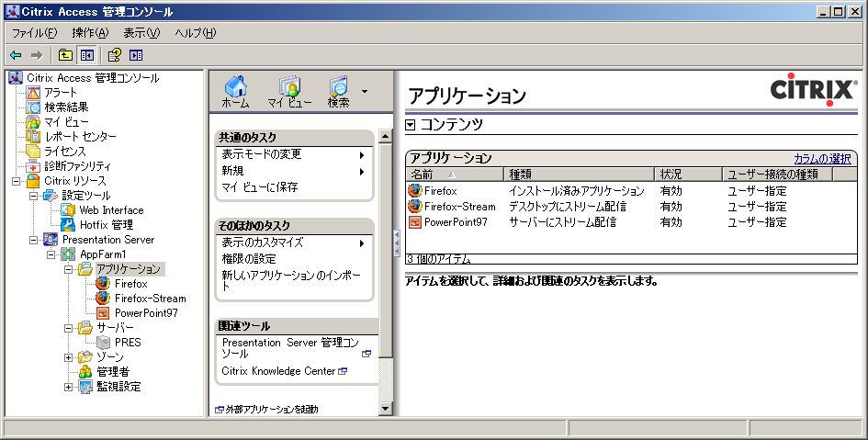868x440 pixels.
Task: Click マイ ビューに保存 task
Action: (260, 187)
